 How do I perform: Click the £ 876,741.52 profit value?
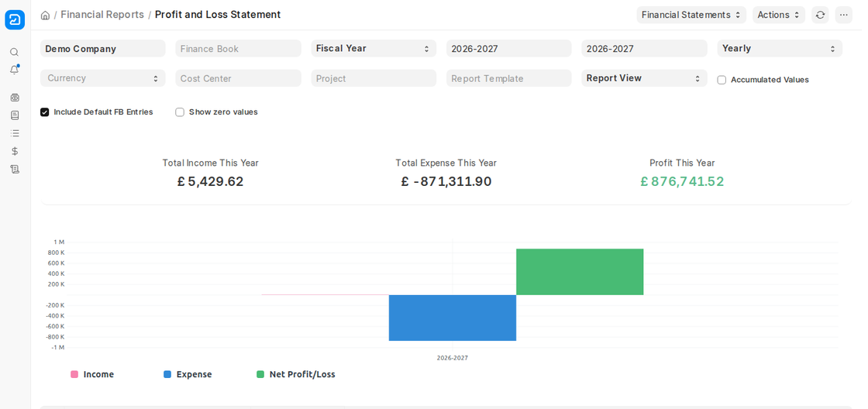coord(683,181)
